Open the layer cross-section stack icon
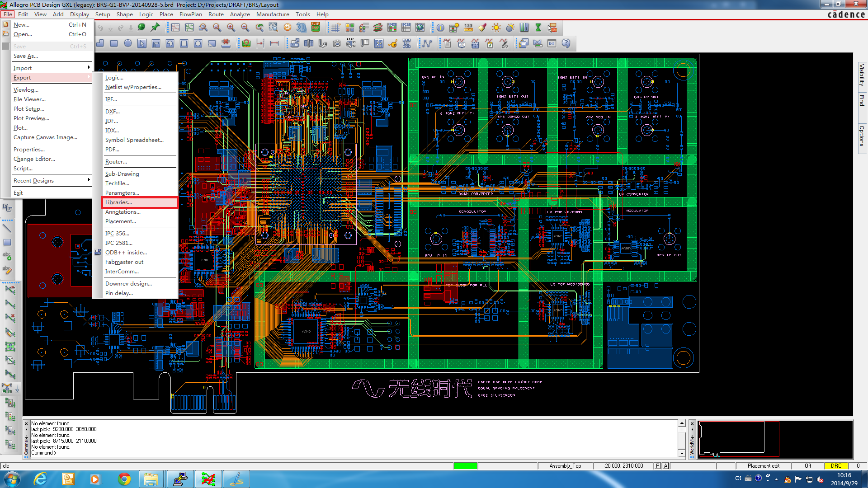The width and height of the screenshot is (868, 488). 377,28
